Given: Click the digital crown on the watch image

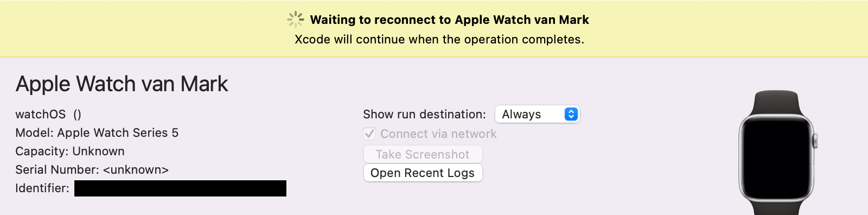Looking at the screenshot, I should point(815,141).
